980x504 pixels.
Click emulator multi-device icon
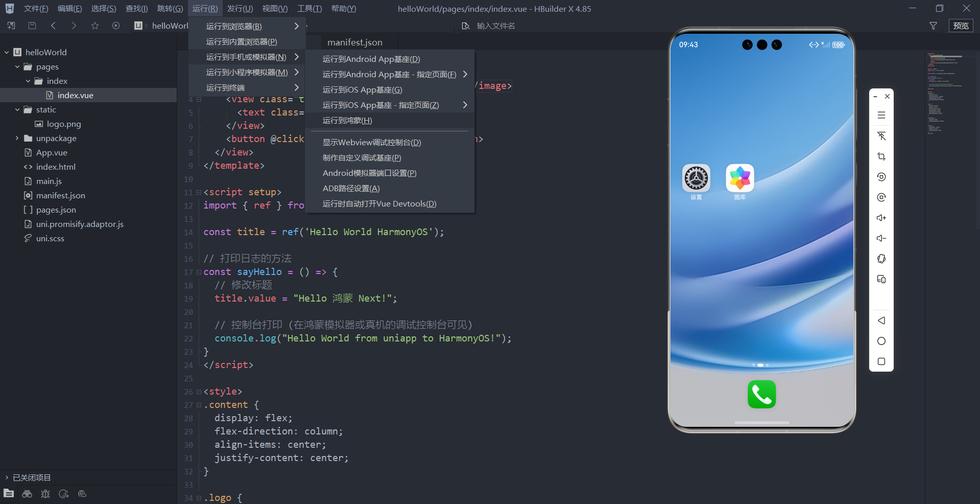coord(881,279)
